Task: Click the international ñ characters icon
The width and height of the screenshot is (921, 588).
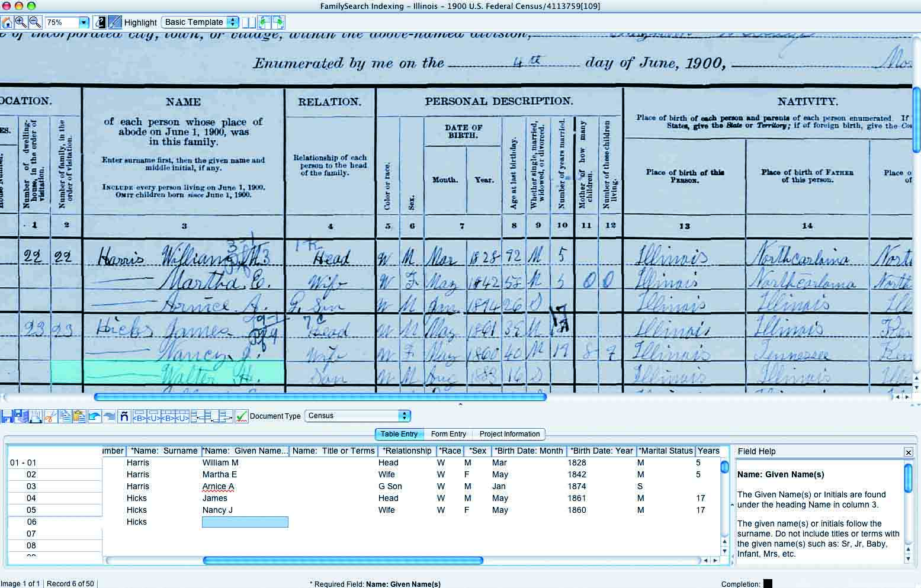Action: [x=124, y=416]
